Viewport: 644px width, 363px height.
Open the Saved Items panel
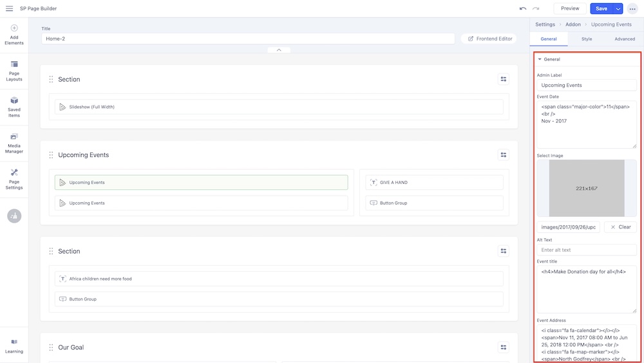pos(14,107)
